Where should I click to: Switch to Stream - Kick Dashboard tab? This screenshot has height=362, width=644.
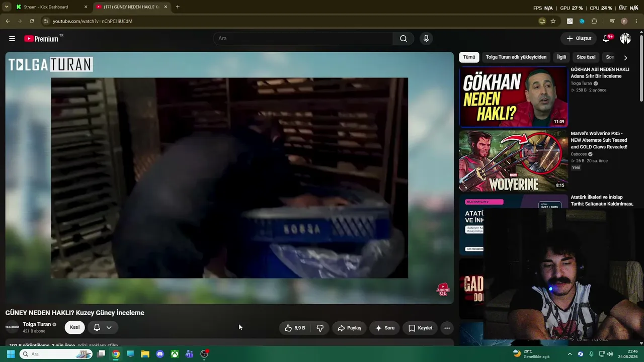point(51,7)
